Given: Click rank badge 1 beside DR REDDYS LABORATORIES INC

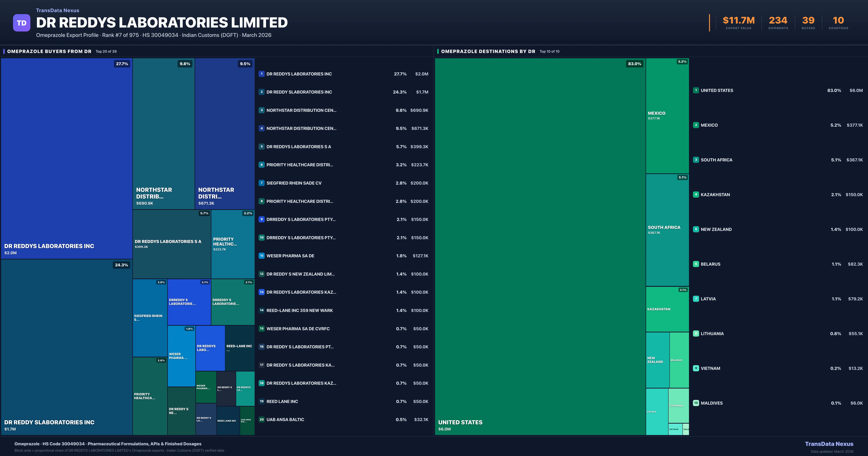Looking at the screenshot, I should [x=261, y=74].
